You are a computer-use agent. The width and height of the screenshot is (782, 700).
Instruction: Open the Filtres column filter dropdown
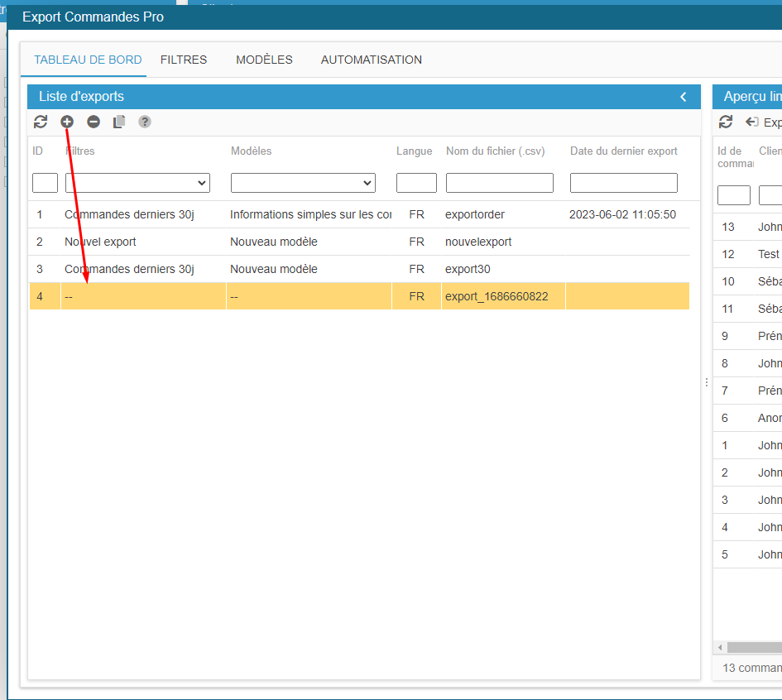click(x=137, y=183)
